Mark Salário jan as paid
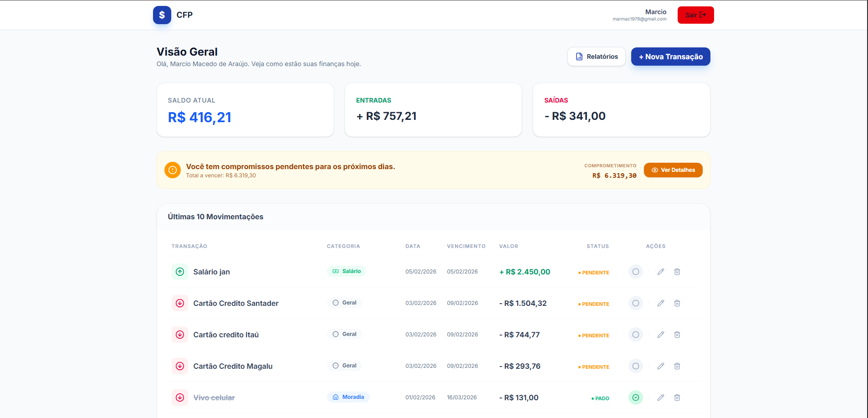Screen dimensions: 868x418 point(635,272)
